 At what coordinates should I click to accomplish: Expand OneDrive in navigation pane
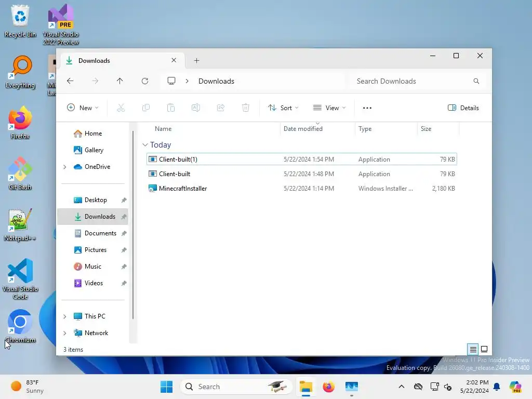tap(65, 167)
